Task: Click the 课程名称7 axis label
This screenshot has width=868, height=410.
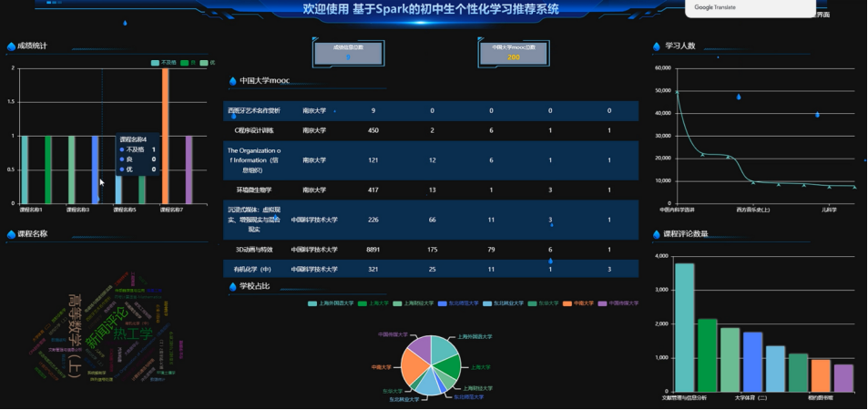Action: click(x=171, y=210)
